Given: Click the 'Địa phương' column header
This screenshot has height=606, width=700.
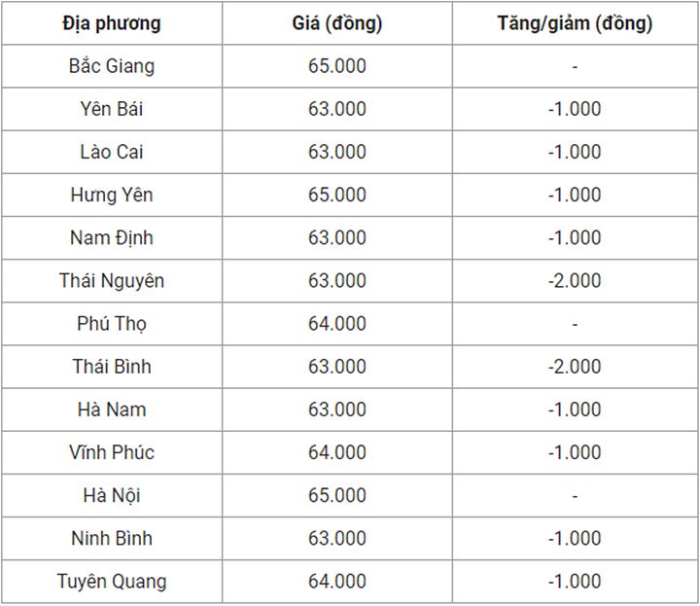Looking at the screenshot, I should click(x=112, y=23).
